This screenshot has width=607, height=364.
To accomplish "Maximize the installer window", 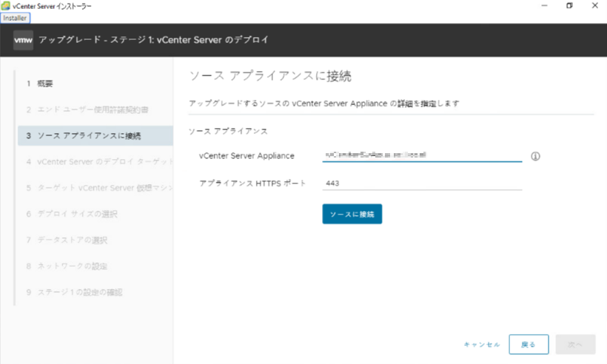I will (569, 6).
